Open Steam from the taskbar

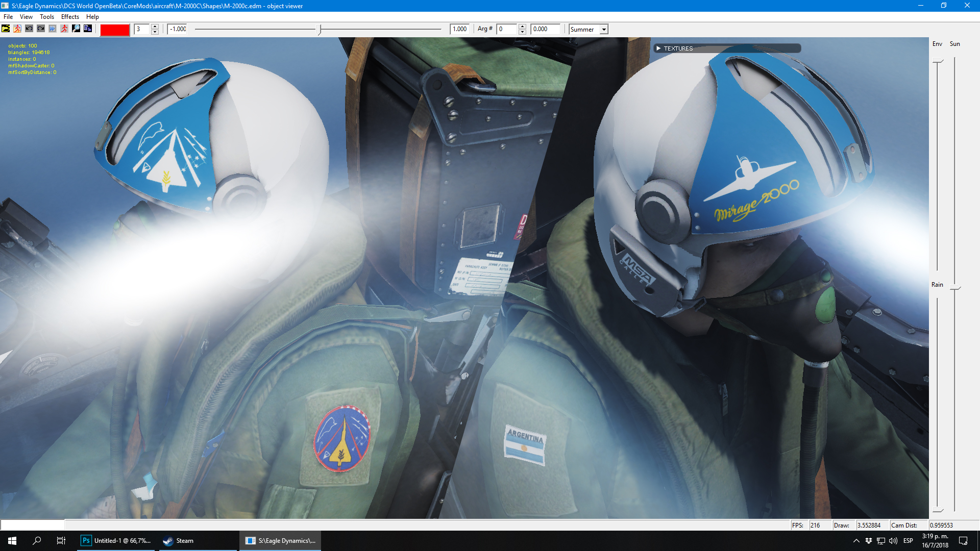click(x=179, y=541)
